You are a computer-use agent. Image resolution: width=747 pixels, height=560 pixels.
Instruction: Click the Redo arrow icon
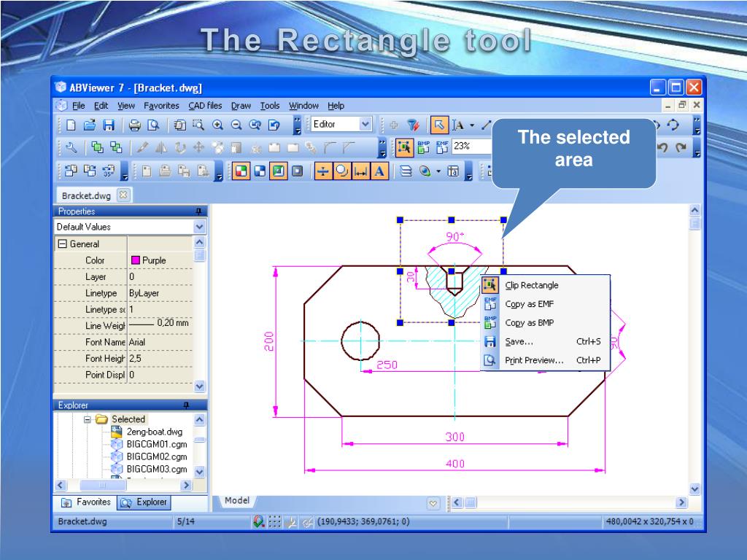coord(681,147)
